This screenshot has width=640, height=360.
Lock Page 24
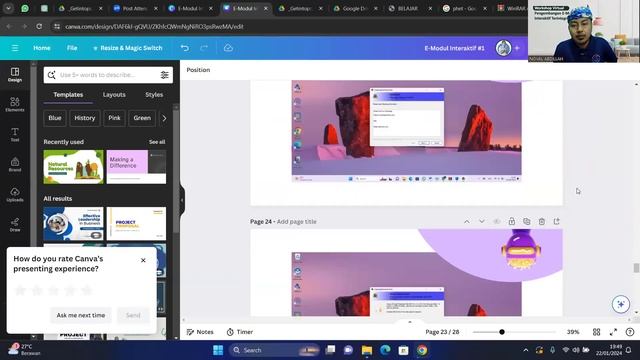click(x=511, y=222)
